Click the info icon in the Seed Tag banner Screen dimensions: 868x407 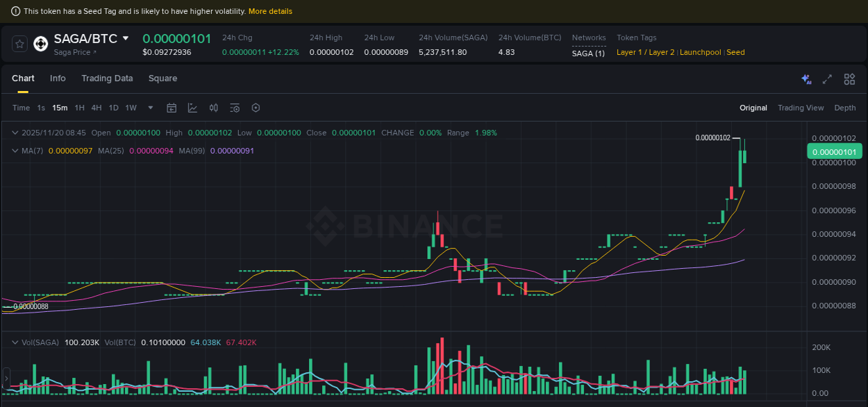(15, 10)
